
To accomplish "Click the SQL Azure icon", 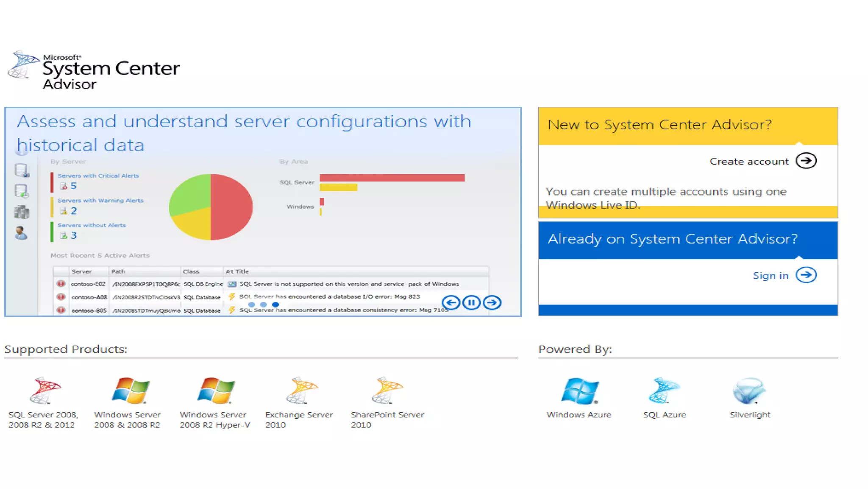I will [664, 390].
